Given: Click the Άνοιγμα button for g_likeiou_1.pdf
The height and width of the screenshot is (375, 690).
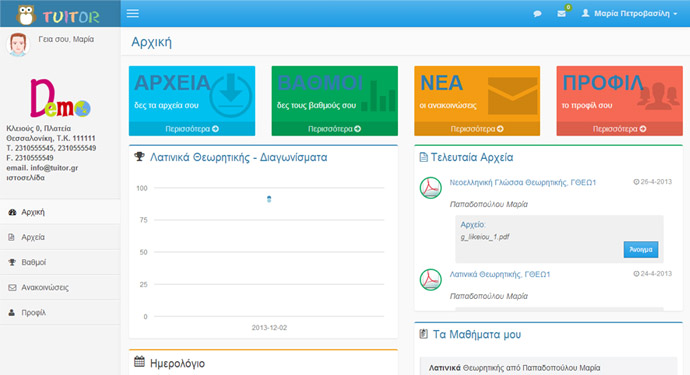Looking at the screenshot, I should click(641, 249).
